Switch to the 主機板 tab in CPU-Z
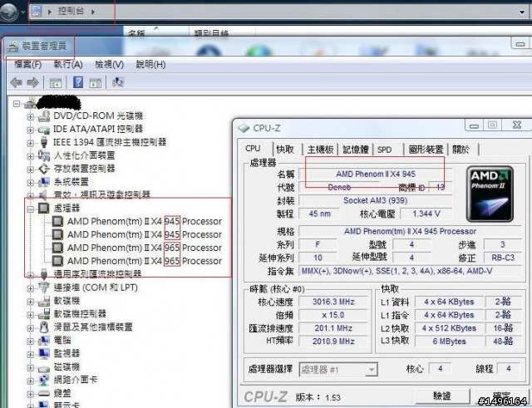 [320, 150]
